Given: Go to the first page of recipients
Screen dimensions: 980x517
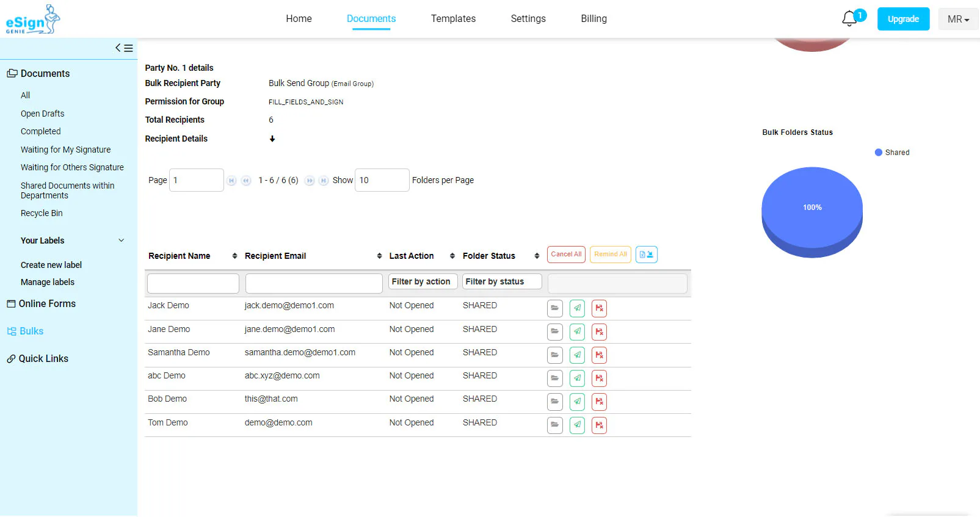Looking at the screenshot, I should (x=232, y=181).
